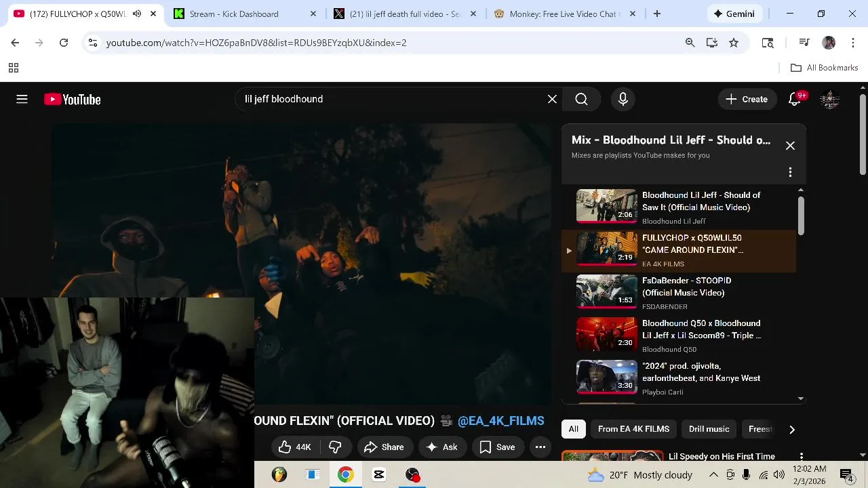Ask about this video
The width and height of the screenshot is (868, 488).
tap(442, 447)
